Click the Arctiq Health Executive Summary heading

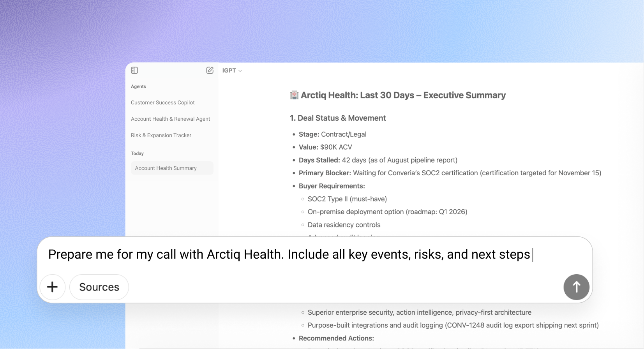click(x=403, y=95)
